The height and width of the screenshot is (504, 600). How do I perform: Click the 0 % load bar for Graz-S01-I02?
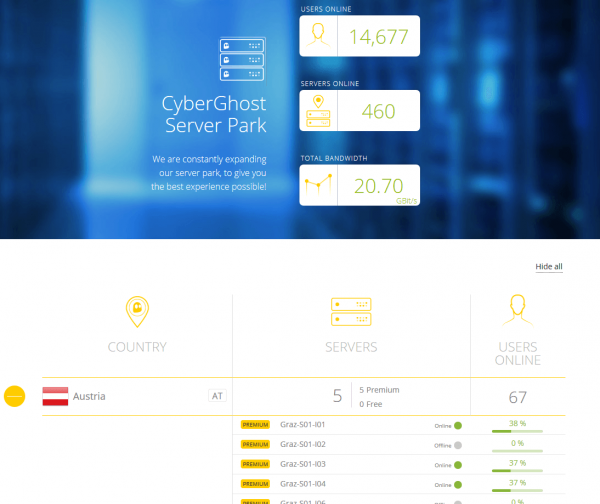click(x=517, y=451)
